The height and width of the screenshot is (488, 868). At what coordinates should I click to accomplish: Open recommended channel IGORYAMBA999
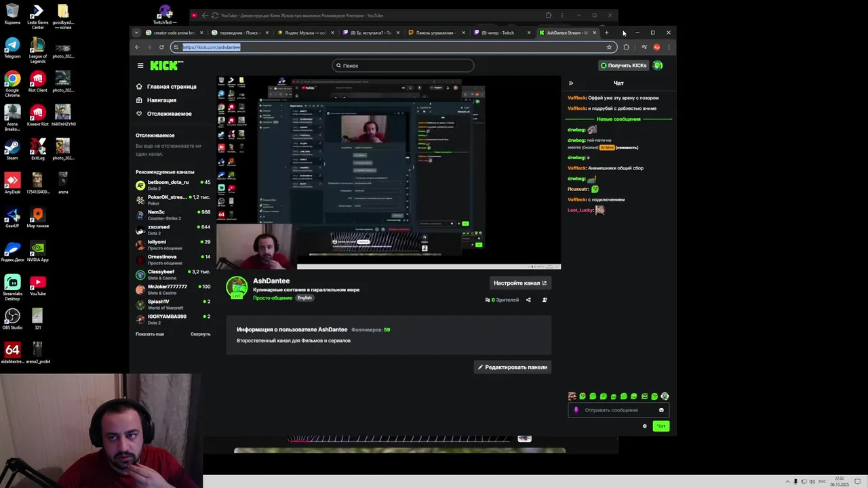[173, 319]
